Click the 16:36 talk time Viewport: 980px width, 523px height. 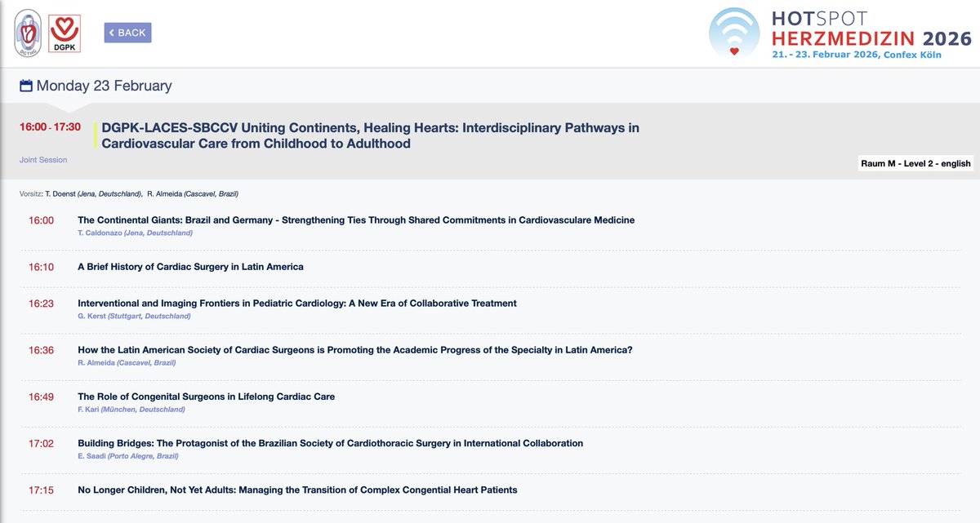click(42, 350)
